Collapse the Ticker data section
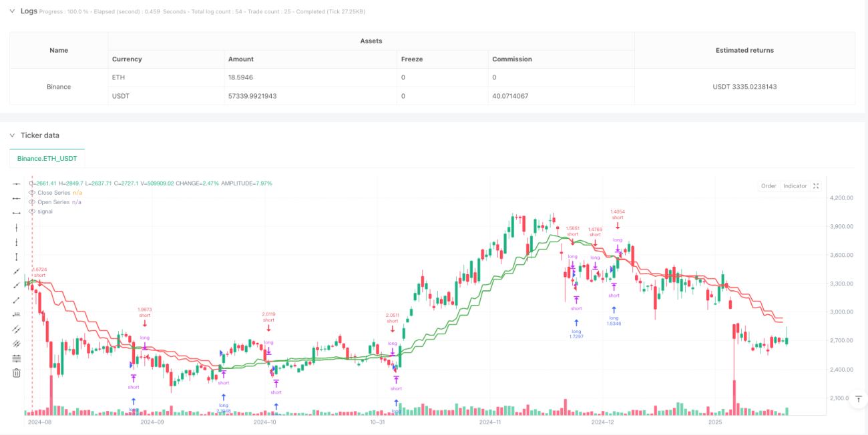Image resolution: width=868 pixels, height=435 pixels. point(11,135)
